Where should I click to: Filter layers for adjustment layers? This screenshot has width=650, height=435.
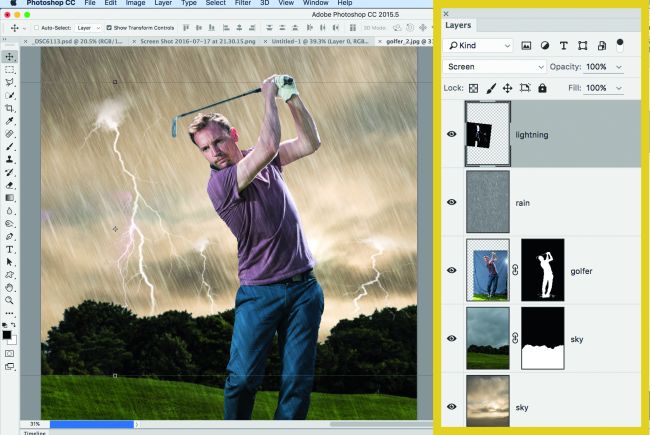click(545, 46)
